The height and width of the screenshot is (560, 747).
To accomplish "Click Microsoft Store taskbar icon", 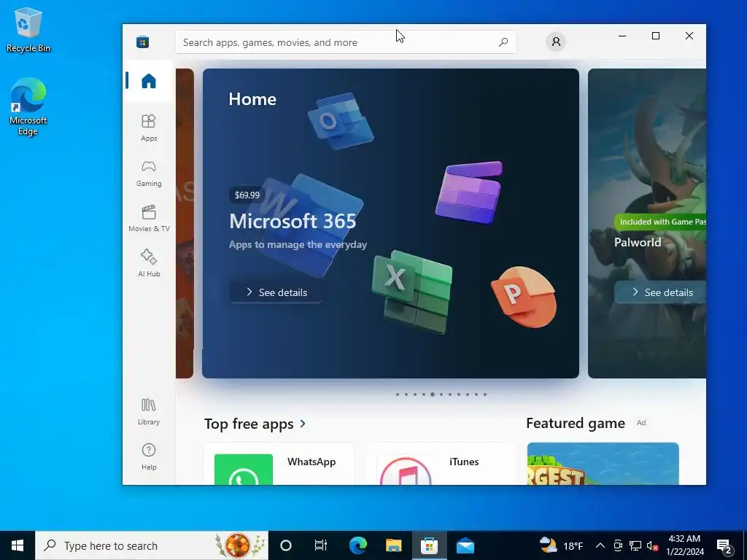I will (429, 545).
